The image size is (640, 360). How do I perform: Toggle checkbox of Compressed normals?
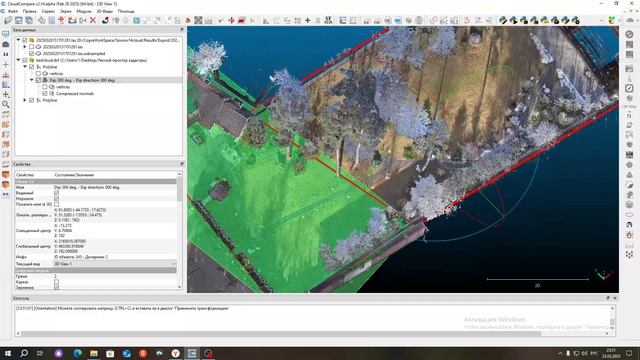pyautogui.click(x=45, y=93)
